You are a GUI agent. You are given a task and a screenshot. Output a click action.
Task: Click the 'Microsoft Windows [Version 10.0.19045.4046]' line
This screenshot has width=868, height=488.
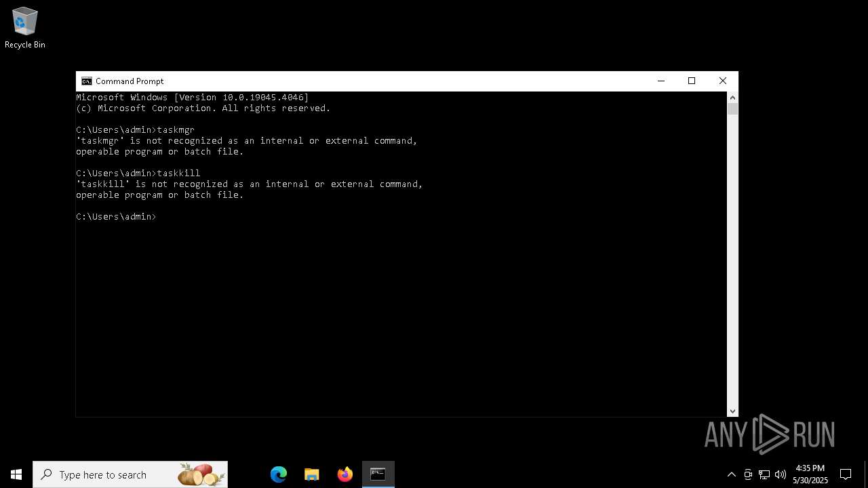point(193,98)
